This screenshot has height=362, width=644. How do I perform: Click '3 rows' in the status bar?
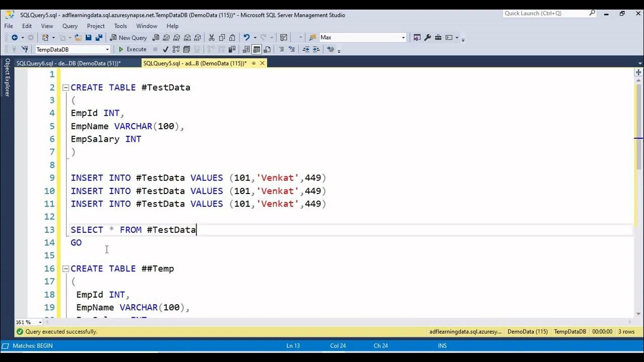click(626, 332)
